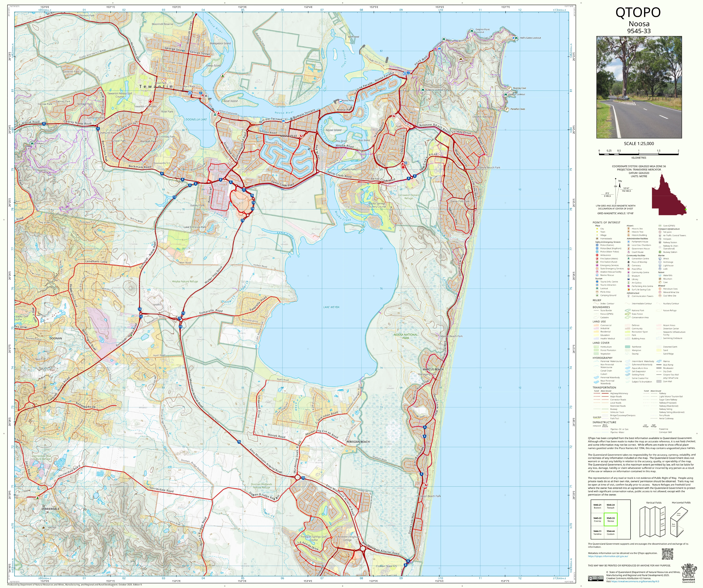Screen dimensions: 703x588
Task: Open the creativecommons.org licenses link
Action: click(635, 581)
